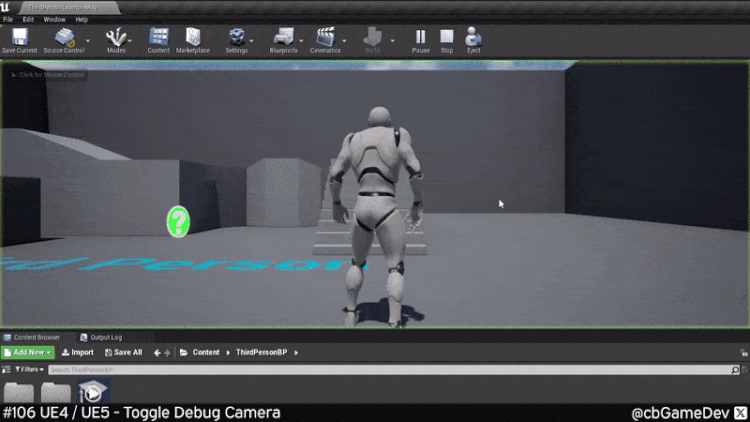The width and height of the screenshot is (750, 422).
Task: Open the Help menu
Action: [81, 20]
